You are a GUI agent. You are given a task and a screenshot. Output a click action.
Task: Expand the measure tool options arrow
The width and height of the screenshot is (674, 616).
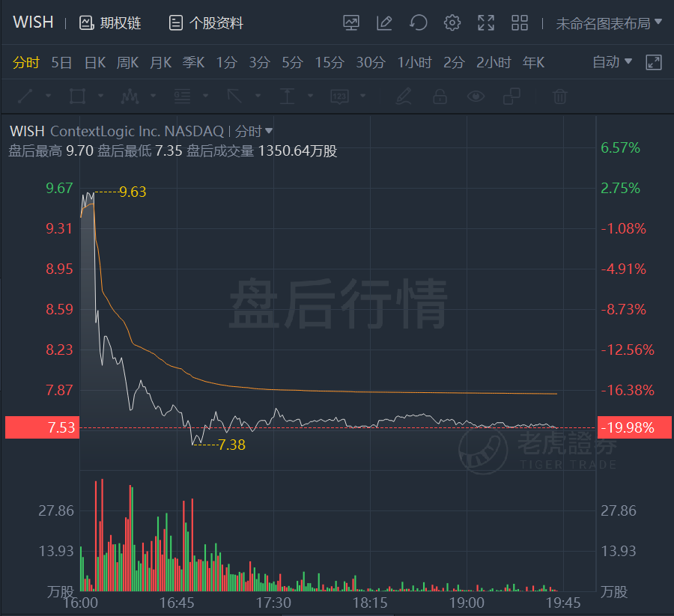click(310, 95)
